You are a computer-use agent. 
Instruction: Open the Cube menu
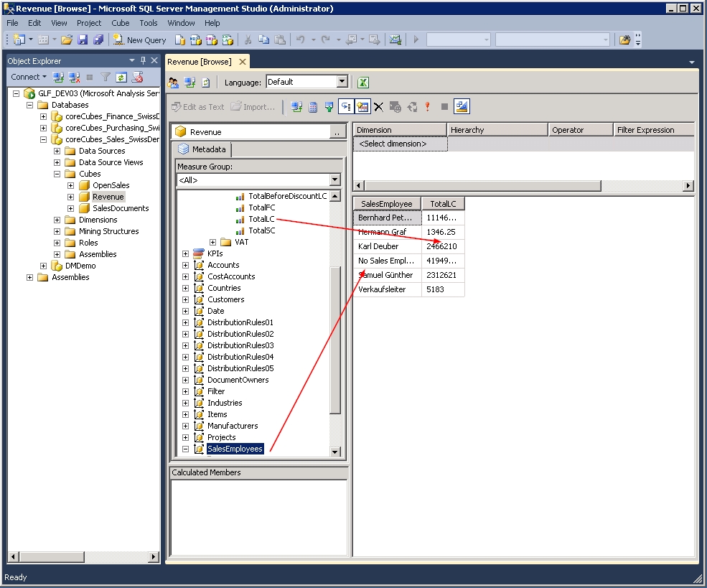121,23
